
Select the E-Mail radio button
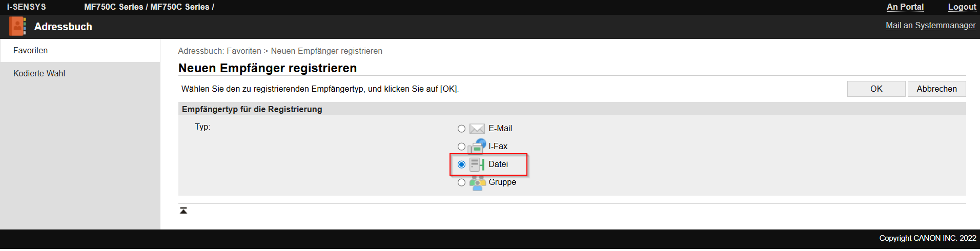tap(461, 129)
